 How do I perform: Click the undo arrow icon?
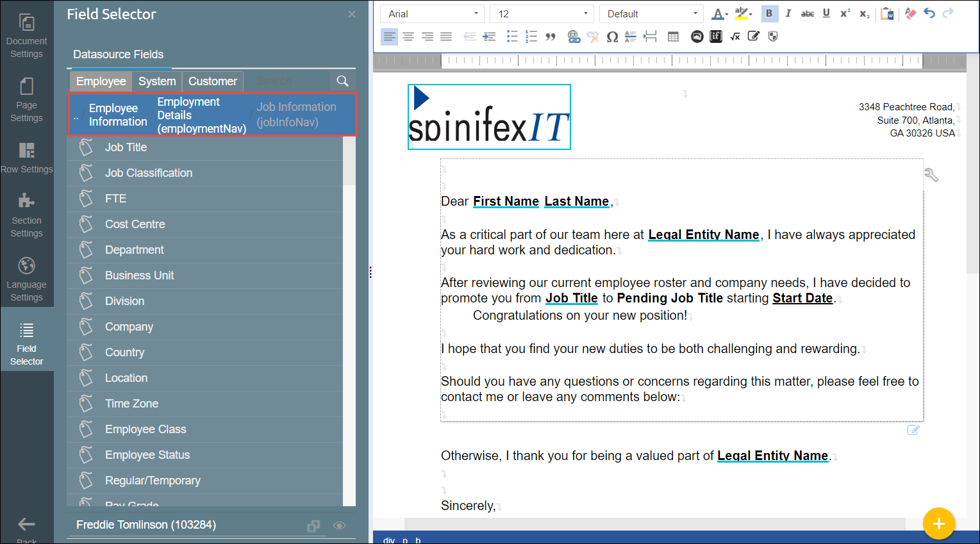point(929,13)
